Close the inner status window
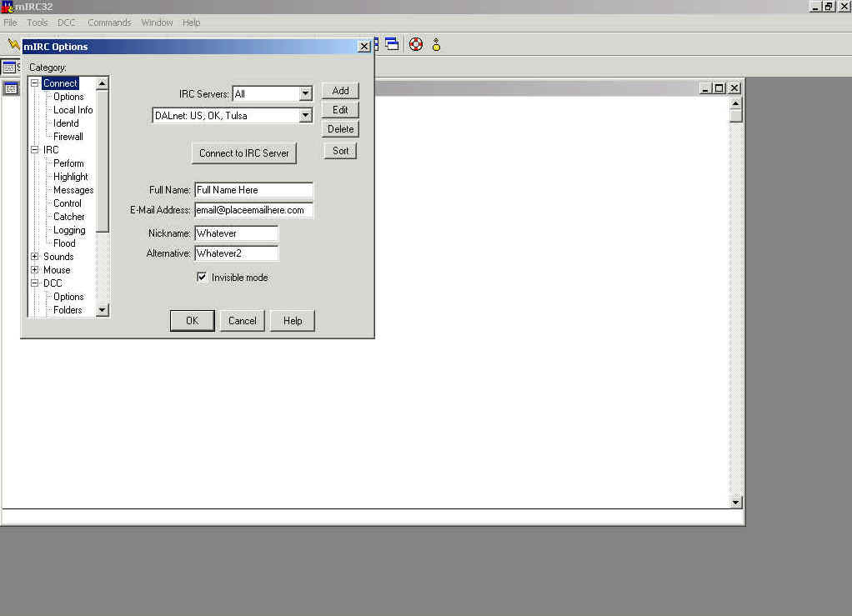This screenshot has height=616, width=852. (734, 88)
